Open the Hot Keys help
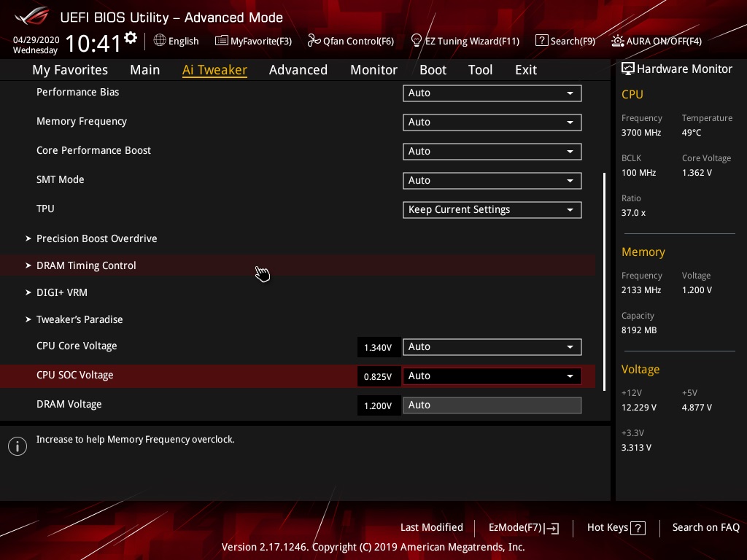The image size is (747, 560). (616, 527)
